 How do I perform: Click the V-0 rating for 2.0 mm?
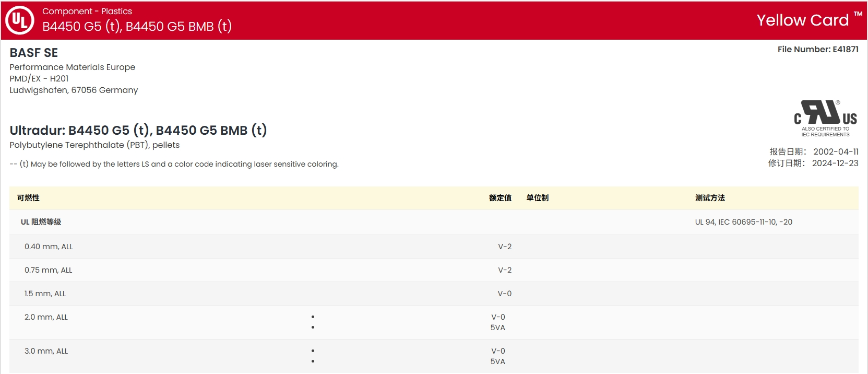(498, 317)
